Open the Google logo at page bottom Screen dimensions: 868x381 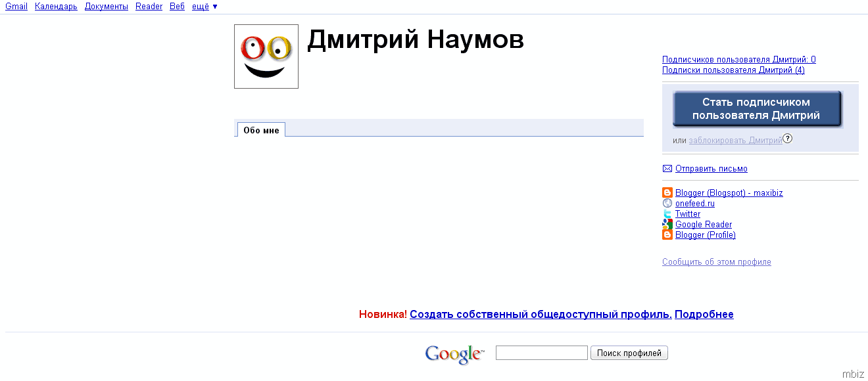pyautogui.click(x=454, y=354)
